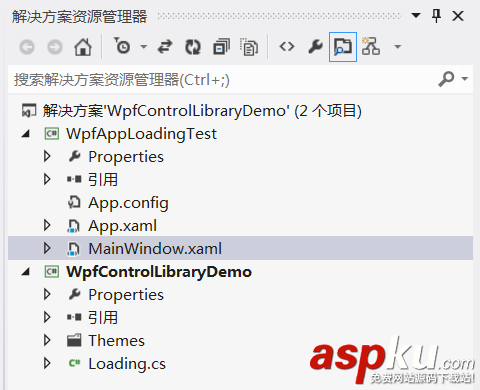Click references icon under WpfControlLibraryDemo

pyautogui.click(x=74, y=317)
